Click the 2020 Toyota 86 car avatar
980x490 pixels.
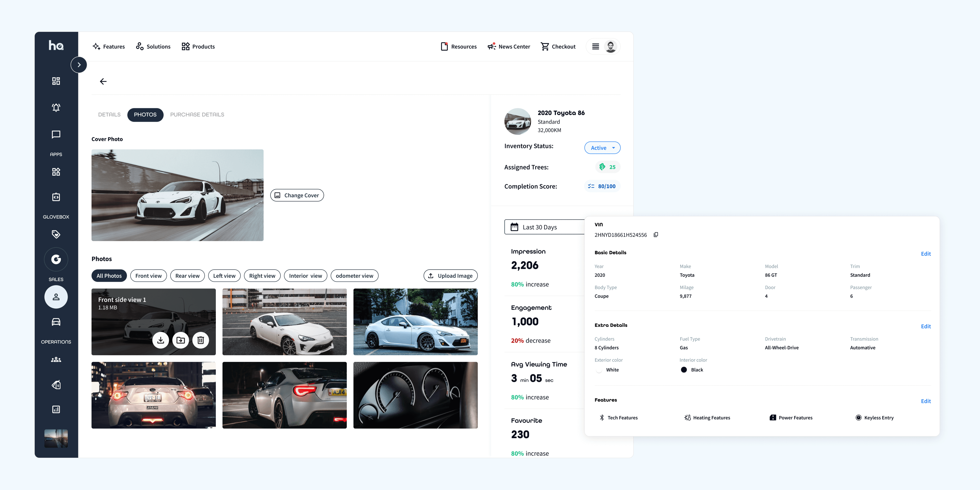(517, 121)
